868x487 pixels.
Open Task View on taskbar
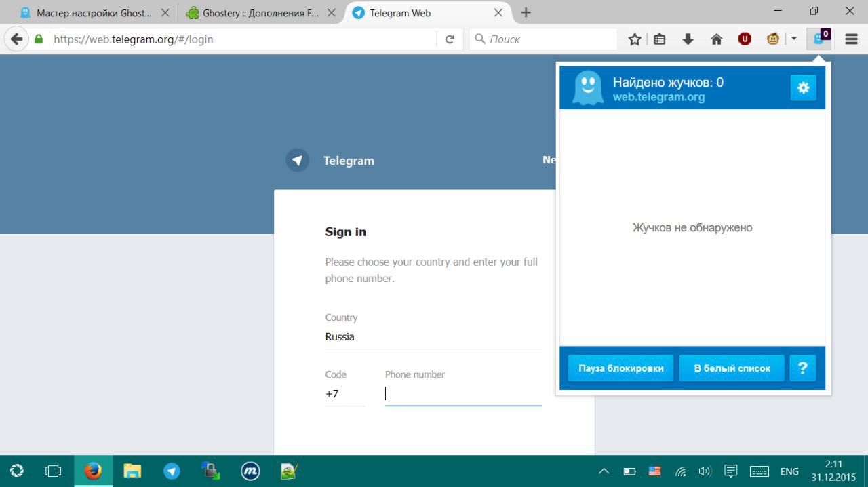point(53,471)
